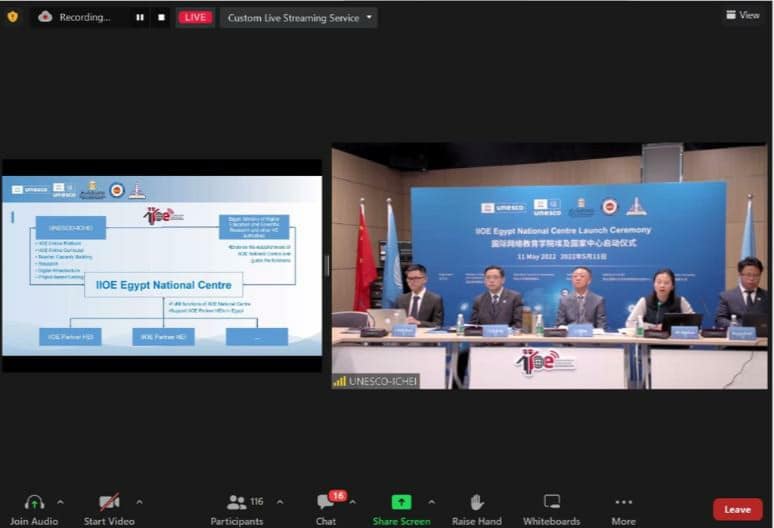The height and width of the screenshot is (528, 774).
Task: Pause the meeting recording
Action: click(x=140, y=17)
